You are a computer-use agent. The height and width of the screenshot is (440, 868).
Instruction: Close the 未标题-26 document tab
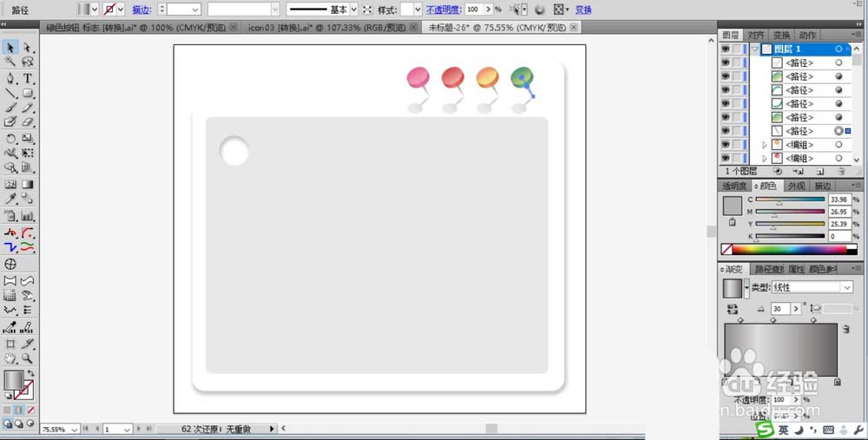pos(574,27)
